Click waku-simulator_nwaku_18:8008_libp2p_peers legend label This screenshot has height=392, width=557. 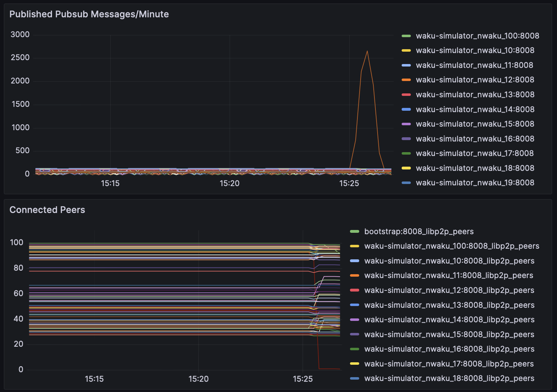(x=449, y=379)
